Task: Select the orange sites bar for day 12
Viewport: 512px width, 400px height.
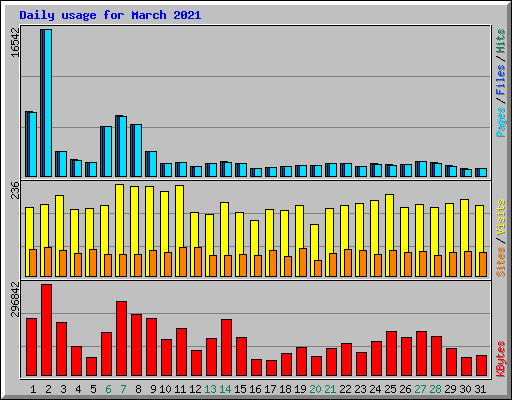Action: click(x=198, y=262)
